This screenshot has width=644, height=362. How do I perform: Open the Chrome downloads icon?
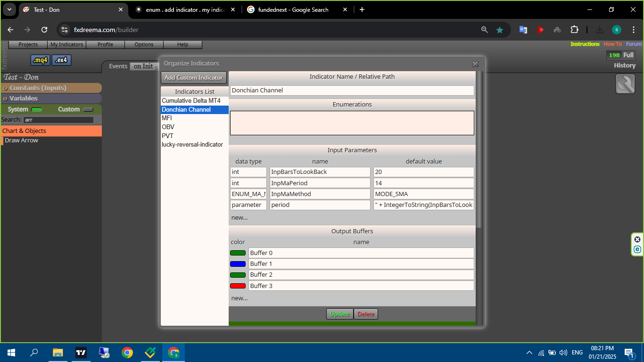coord(599,30)
